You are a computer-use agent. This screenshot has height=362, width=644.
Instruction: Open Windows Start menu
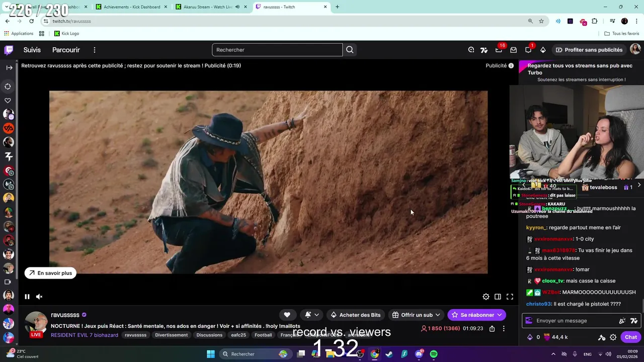(211, 354)
